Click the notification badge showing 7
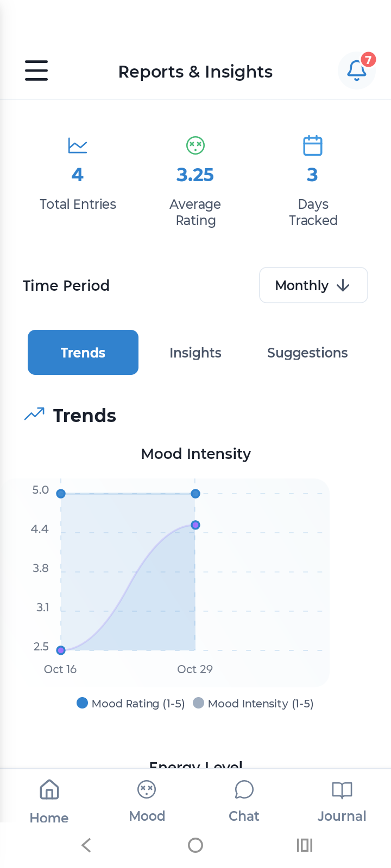Image resolution: width=391 pixels, height=868 pixels. (369, 61)
